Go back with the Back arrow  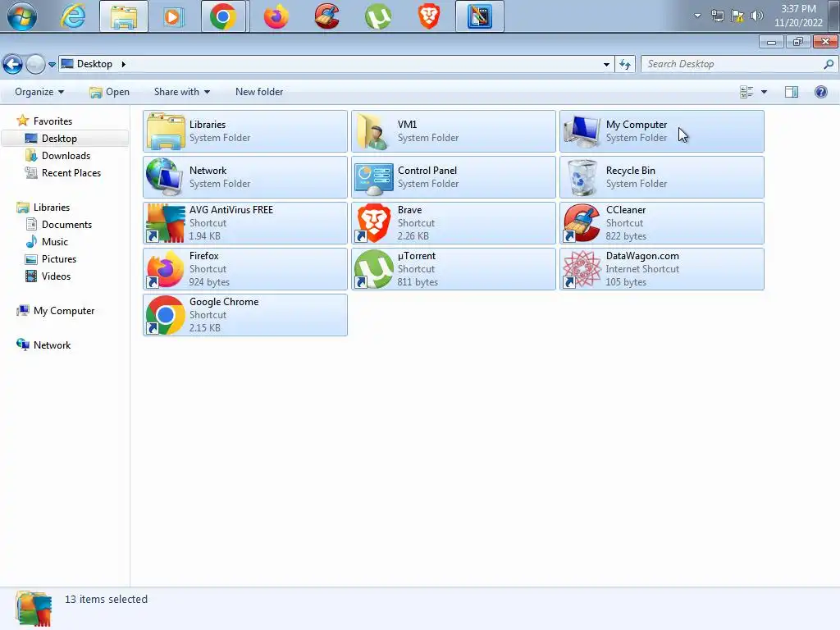[13, 64]
